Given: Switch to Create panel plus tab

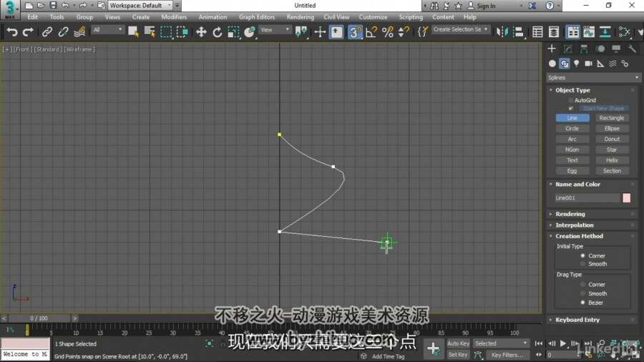Looking at the screenshot, I should pos(552,49).
